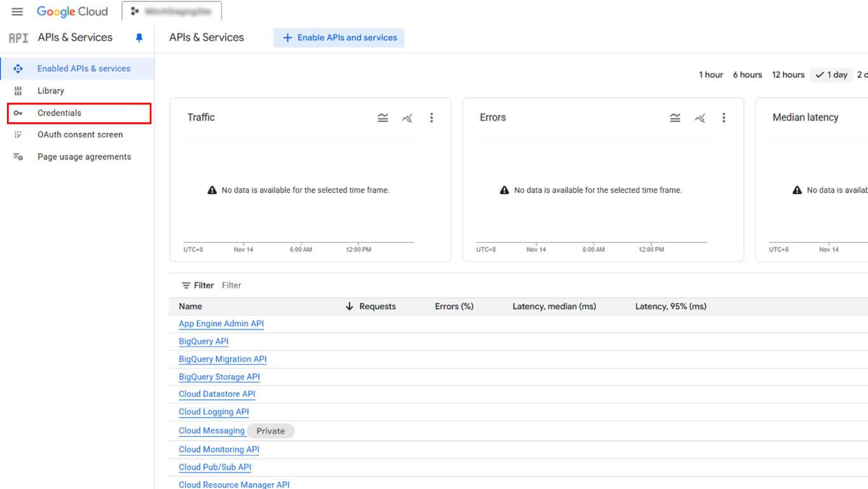
Task: Open Errors chart three-dot menu
Action: 724,118
